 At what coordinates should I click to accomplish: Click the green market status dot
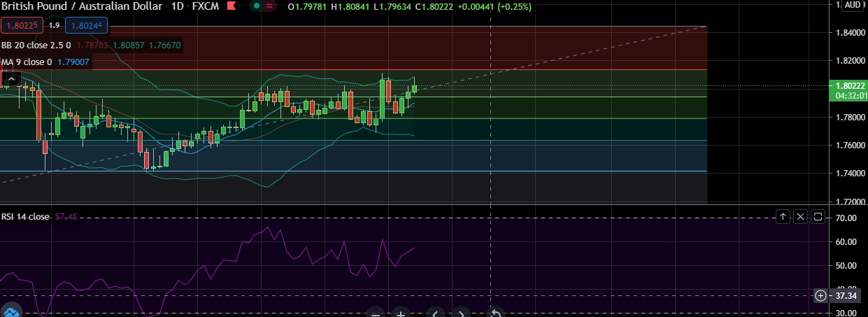257,6
